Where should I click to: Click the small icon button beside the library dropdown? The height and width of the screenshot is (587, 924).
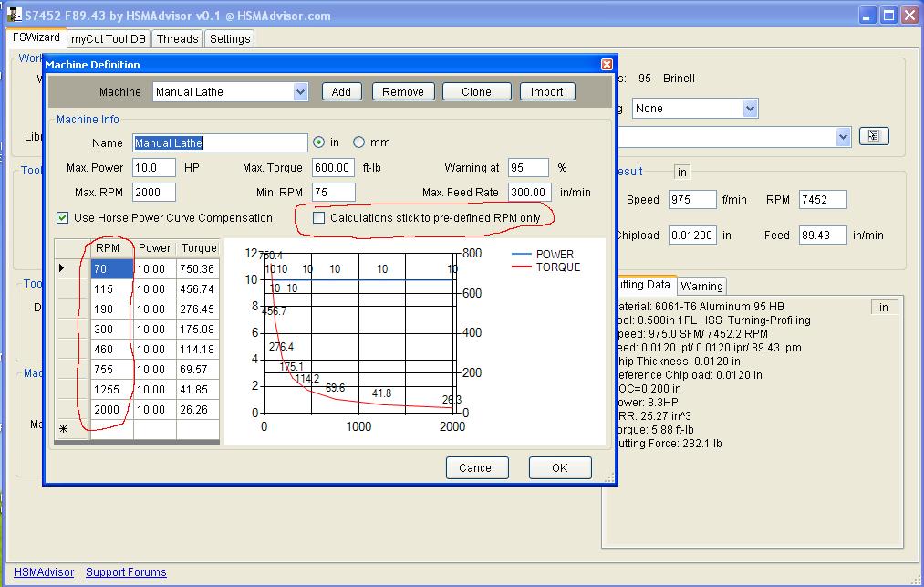[x=873, y=136]
